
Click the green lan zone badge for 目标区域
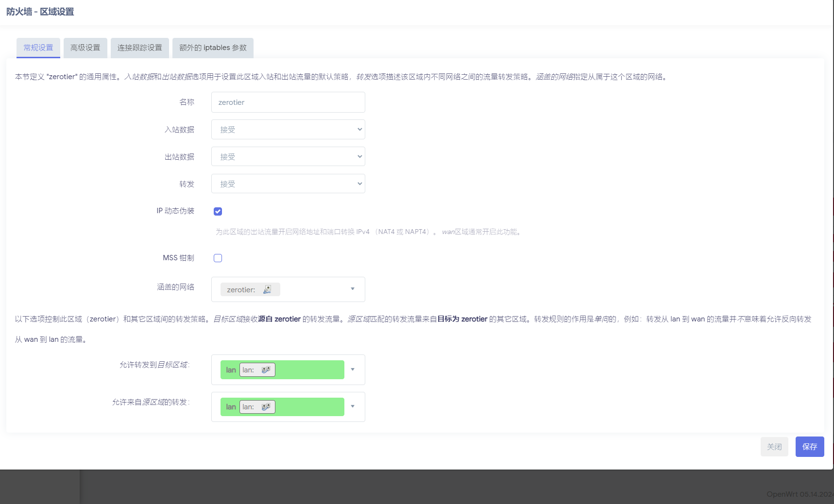(282, 370)
